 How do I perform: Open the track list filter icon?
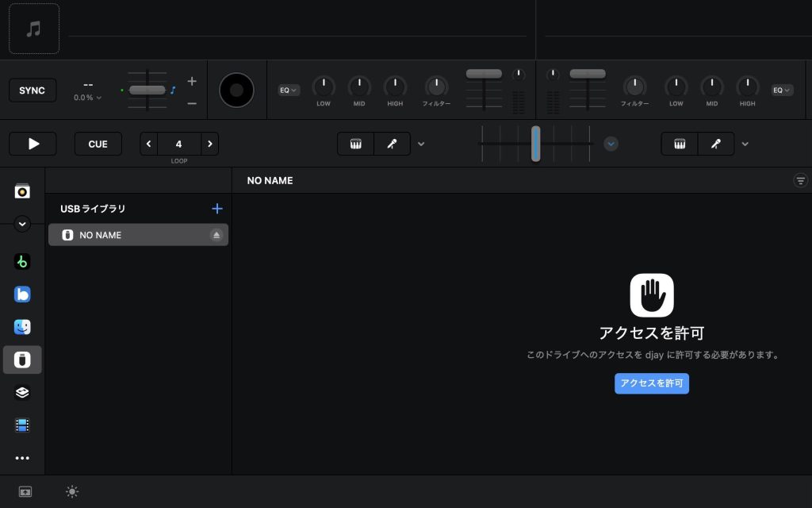coord(800,181)
